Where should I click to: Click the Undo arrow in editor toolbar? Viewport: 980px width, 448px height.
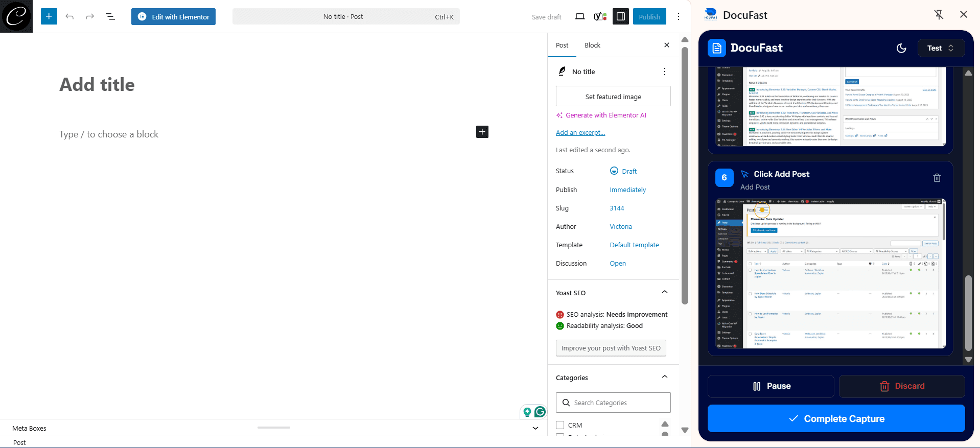coord(69,16)
